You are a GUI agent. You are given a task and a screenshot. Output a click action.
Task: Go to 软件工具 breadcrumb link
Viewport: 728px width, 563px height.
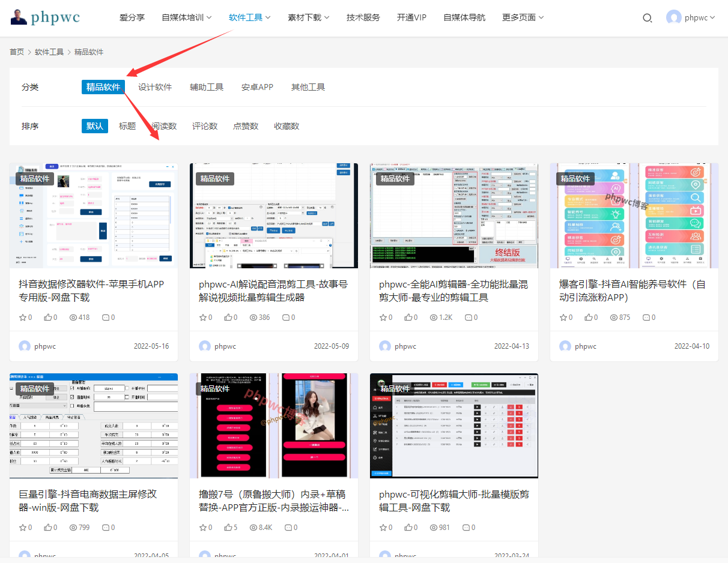(x=49, y=52)
